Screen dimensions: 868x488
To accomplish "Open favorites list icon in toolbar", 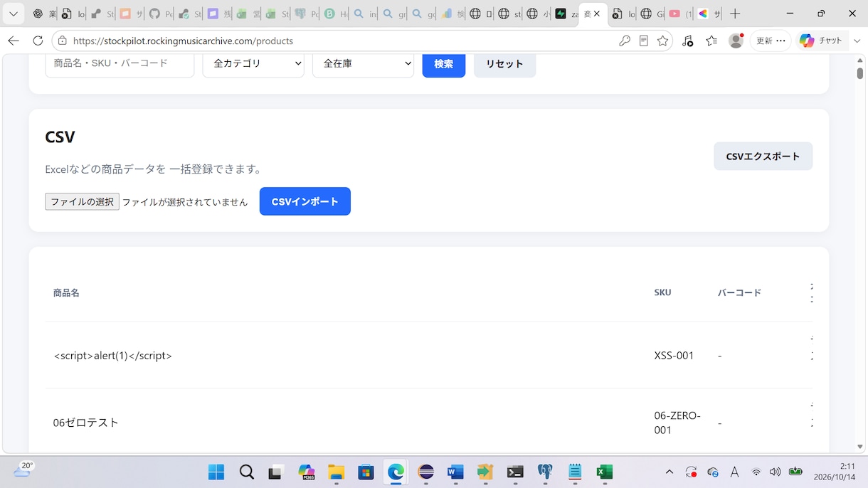I will coord(711,41).
